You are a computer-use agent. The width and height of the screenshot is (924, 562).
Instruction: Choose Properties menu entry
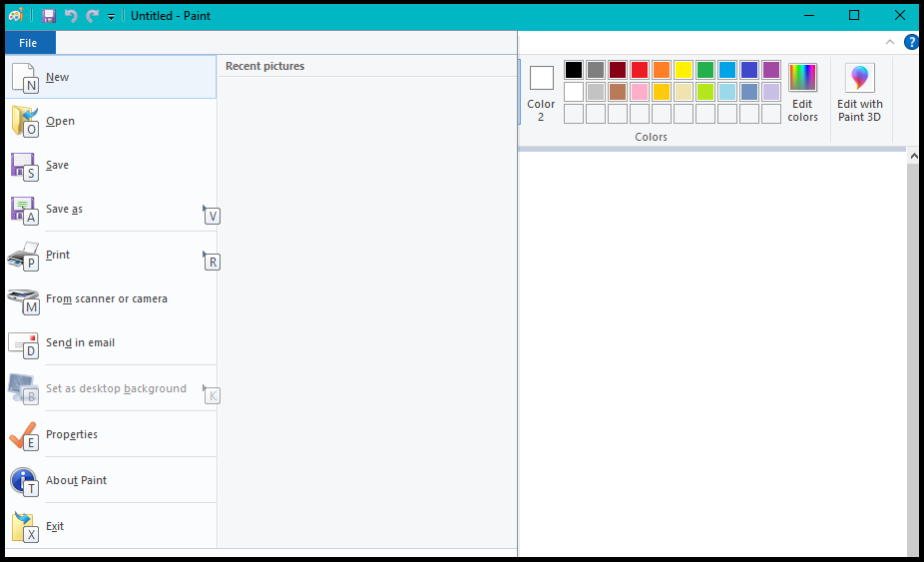point(111,434)
